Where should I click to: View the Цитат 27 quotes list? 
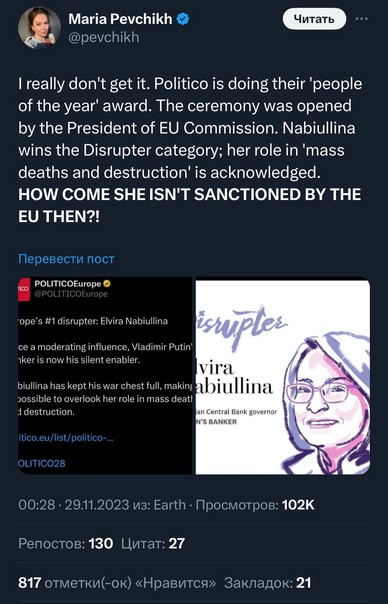(x=153, y=544)
